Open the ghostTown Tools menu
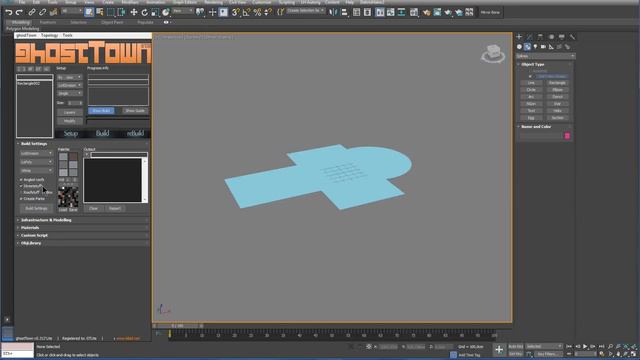The height and width of the screenshot is (360, 640). click(67, 36)
